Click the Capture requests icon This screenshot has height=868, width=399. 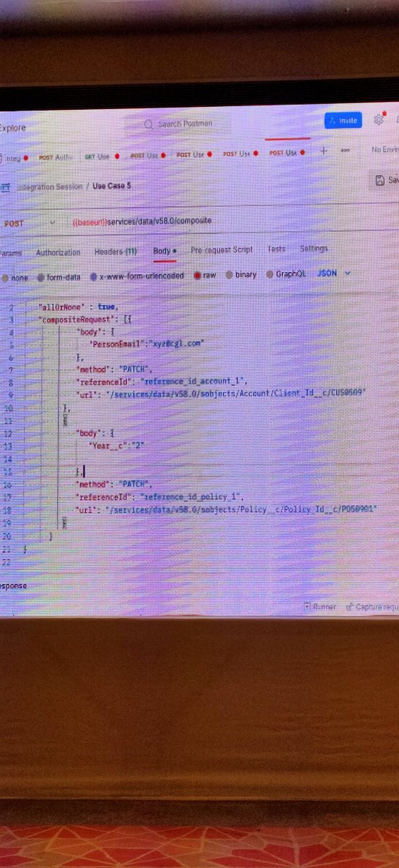tap(349, 607)
